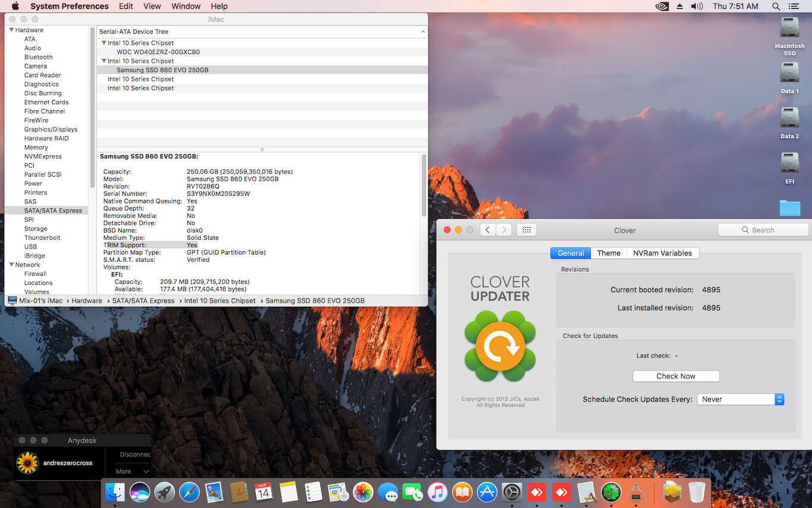Open the Window menu
The width and height of the screenshot is (812, 508).
pyautogui.click(x=186, y=6)
